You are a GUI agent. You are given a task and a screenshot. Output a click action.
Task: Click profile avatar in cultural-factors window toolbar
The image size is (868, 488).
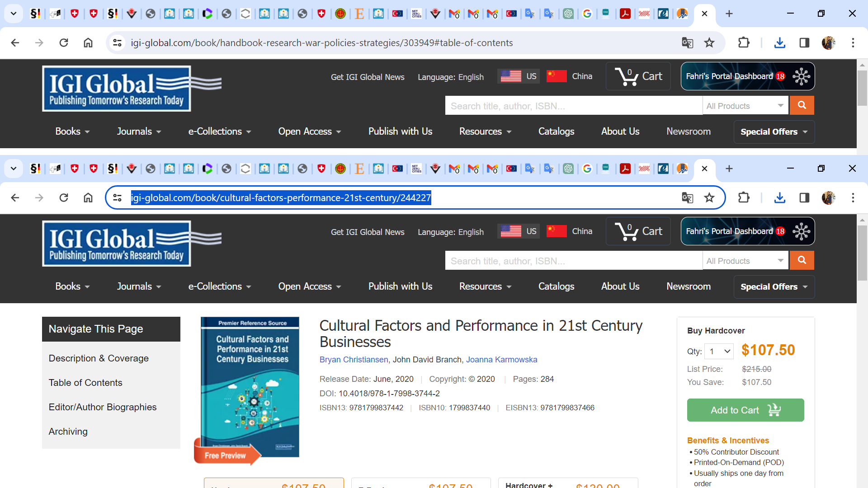coord(829,197)
